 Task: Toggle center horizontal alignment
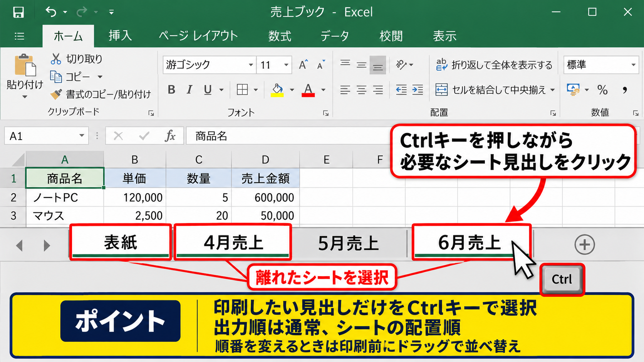point(361,90)
